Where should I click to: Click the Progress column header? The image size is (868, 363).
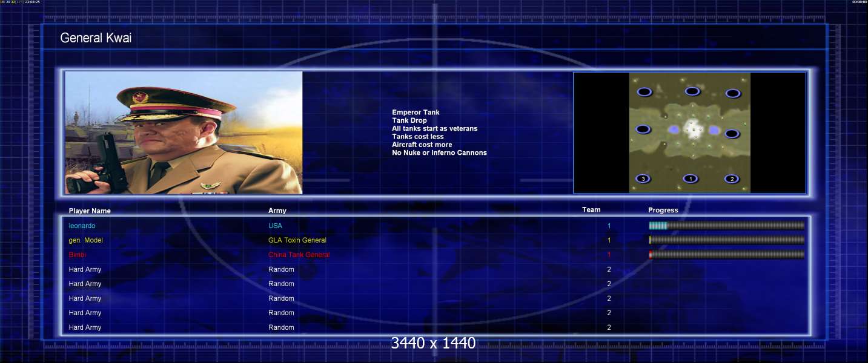(663, 210)
